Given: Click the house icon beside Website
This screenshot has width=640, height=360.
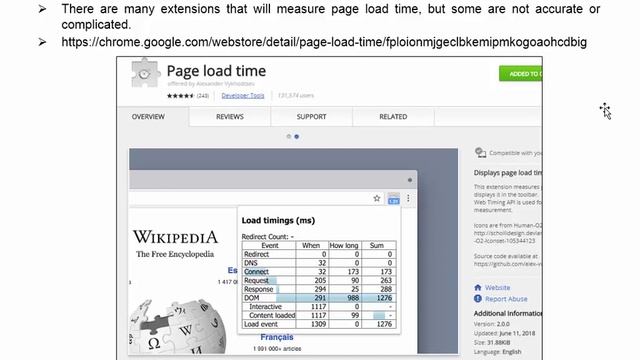Looking at the screenshot, I should click(478, 287).
